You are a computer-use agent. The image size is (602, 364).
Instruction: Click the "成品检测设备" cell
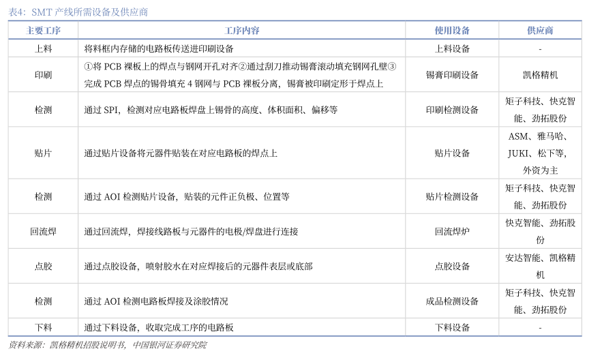[452, 301]
